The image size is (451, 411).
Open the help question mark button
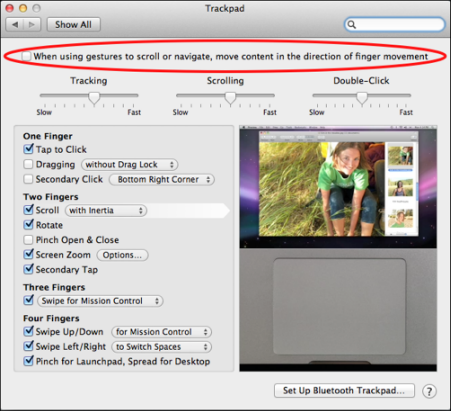429,391
